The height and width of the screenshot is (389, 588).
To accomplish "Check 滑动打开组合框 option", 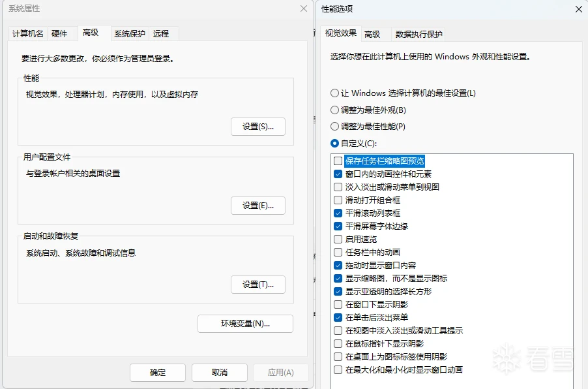I will (338, 200).
